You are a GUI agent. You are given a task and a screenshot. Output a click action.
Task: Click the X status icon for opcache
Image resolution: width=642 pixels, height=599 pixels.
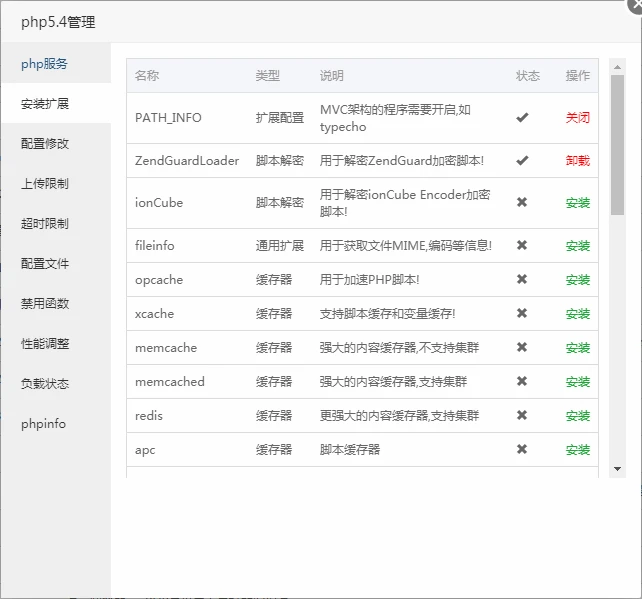(x=521, y=280)
